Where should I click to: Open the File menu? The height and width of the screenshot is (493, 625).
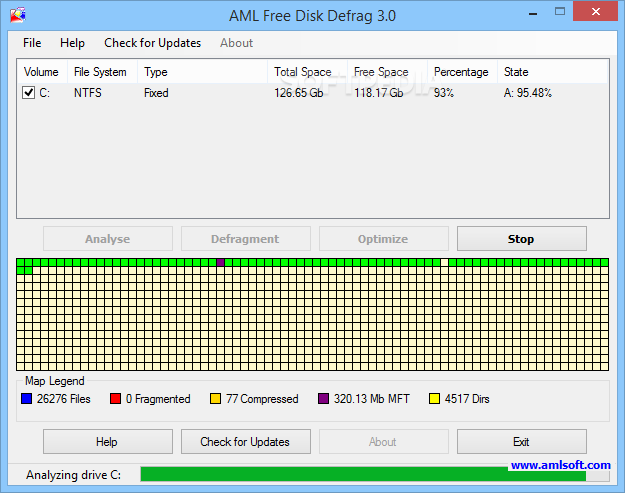[32, 43]
